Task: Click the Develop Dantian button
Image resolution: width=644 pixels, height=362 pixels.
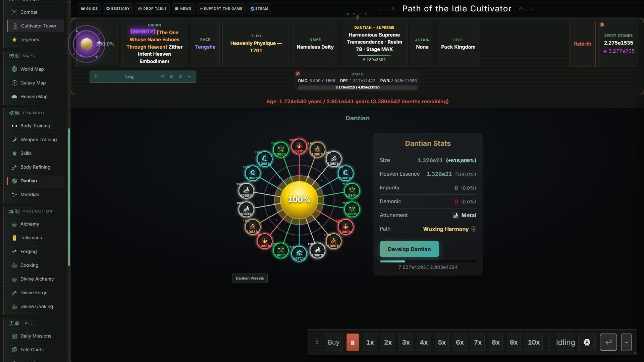Action: click(409, 249)
